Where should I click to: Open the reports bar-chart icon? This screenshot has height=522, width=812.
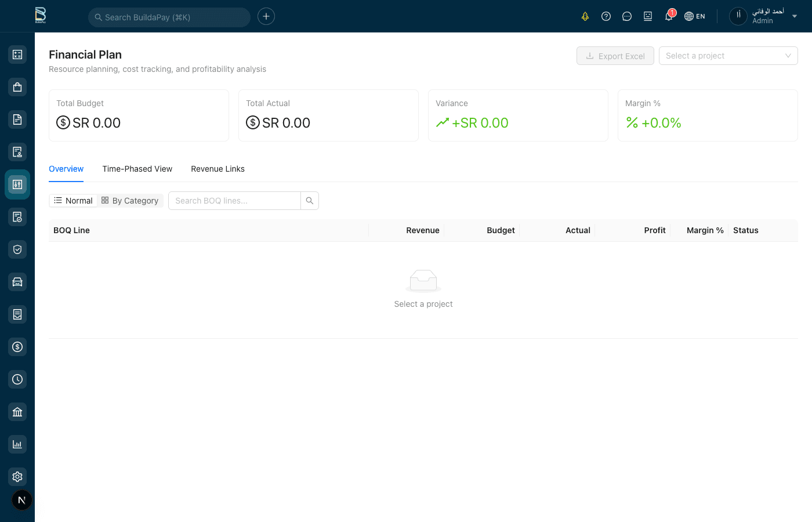pos(17,444)
